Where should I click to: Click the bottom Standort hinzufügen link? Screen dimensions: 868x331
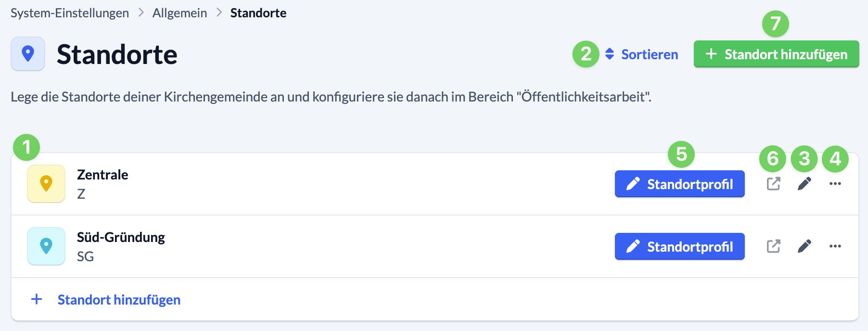tap(118, 299)
